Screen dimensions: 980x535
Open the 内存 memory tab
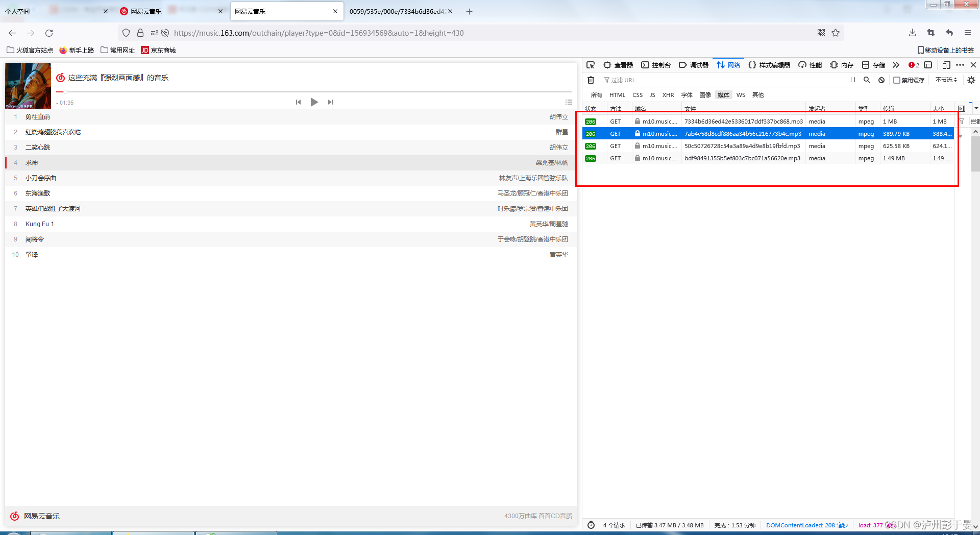(x=842, y=65)
